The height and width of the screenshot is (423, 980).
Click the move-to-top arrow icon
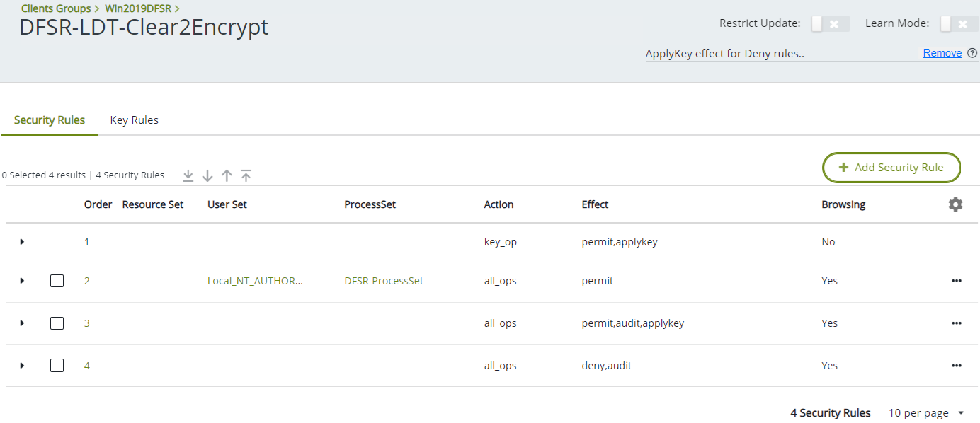[x=246, y=175]
